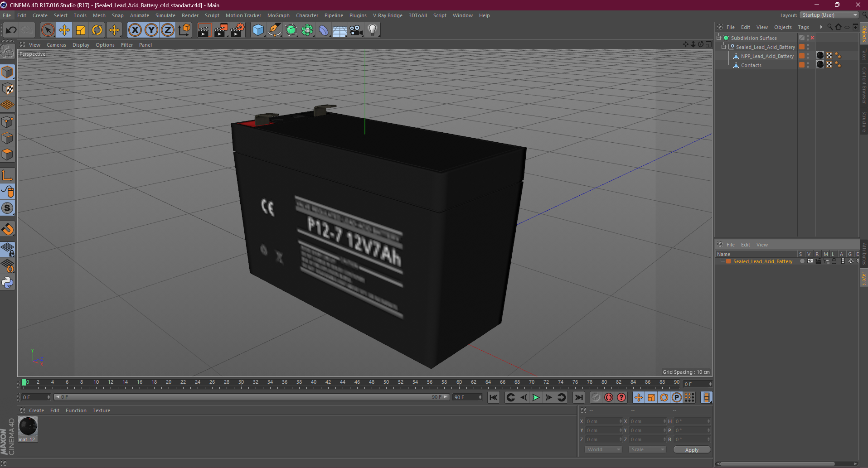Add a Cube primitive object
Viewport: 868px width, 468px height.
click(258, 30)
